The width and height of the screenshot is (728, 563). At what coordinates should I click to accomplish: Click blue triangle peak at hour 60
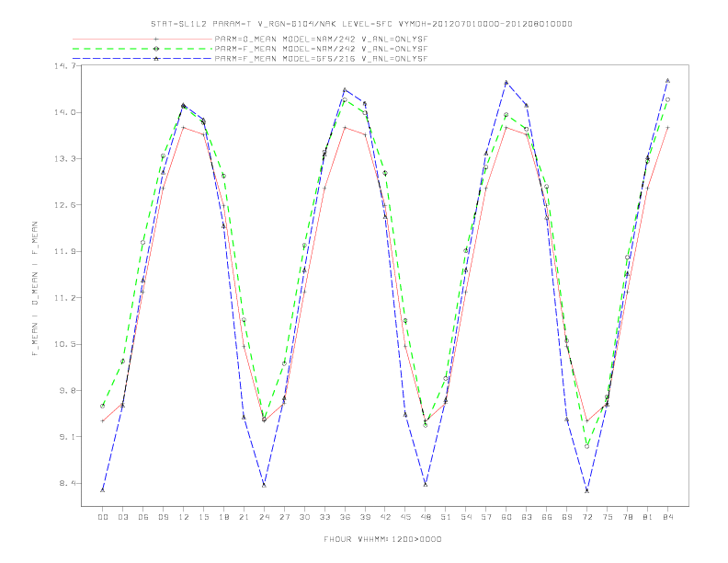(506, 82)
